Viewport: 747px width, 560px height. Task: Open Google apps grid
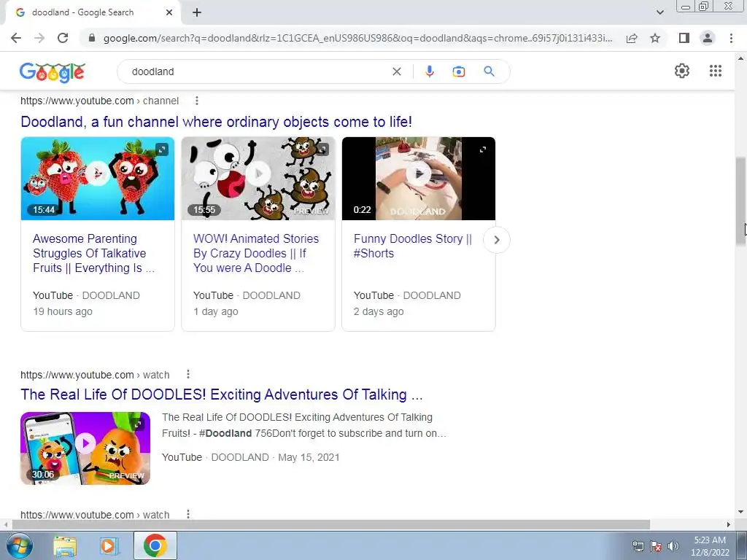click(715, 71)
